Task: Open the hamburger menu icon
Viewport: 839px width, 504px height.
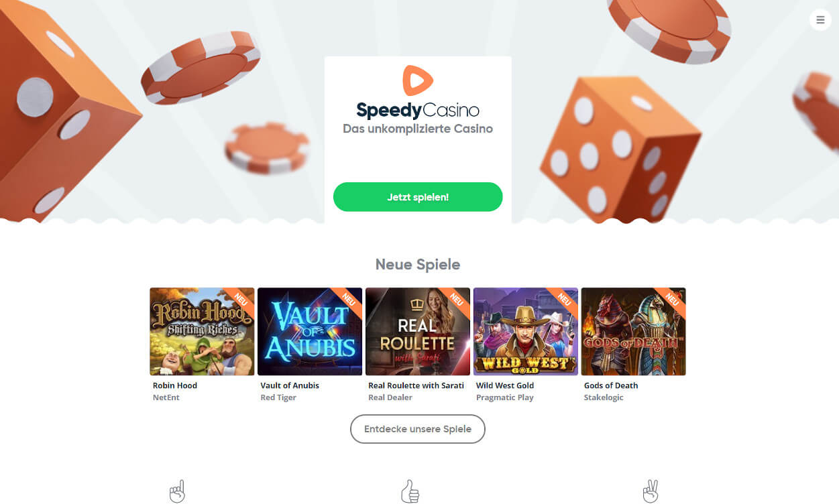Action: (820, 20)
